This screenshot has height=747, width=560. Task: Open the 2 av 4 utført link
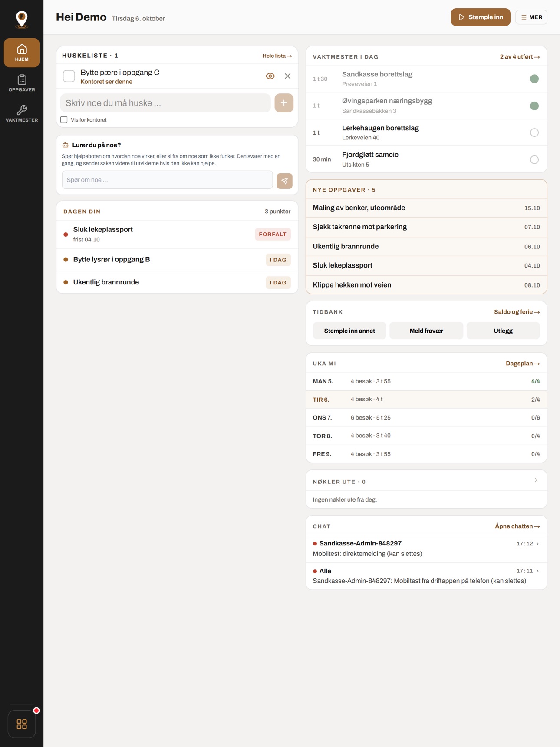520,57
